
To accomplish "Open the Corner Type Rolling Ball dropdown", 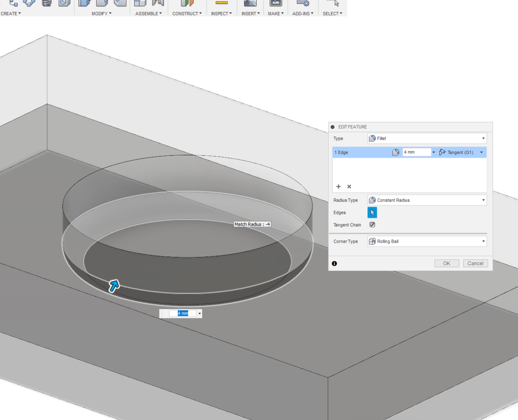I will (x=427, y=241).
